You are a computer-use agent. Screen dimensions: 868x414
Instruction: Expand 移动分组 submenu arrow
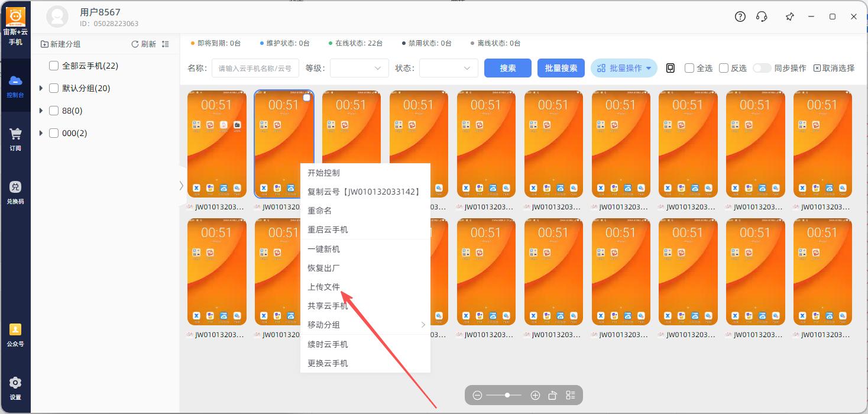coord(423,325)
